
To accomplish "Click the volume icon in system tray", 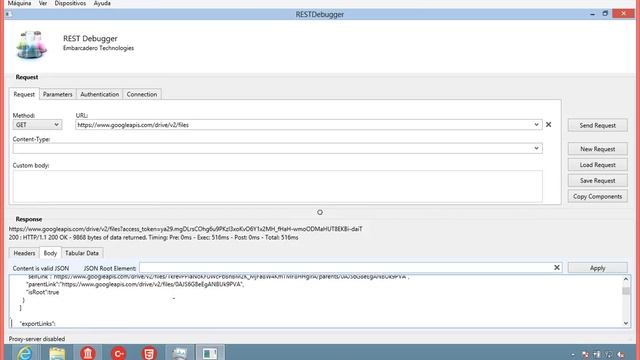I will click(x=621, y=355).
